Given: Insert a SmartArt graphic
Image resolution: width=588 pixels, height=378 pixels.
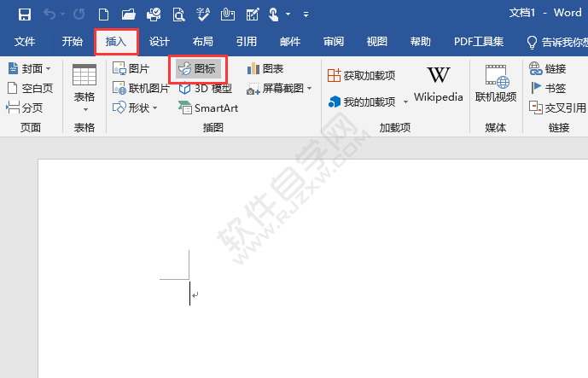Looking at the screenshot, I should pos(208,108).
